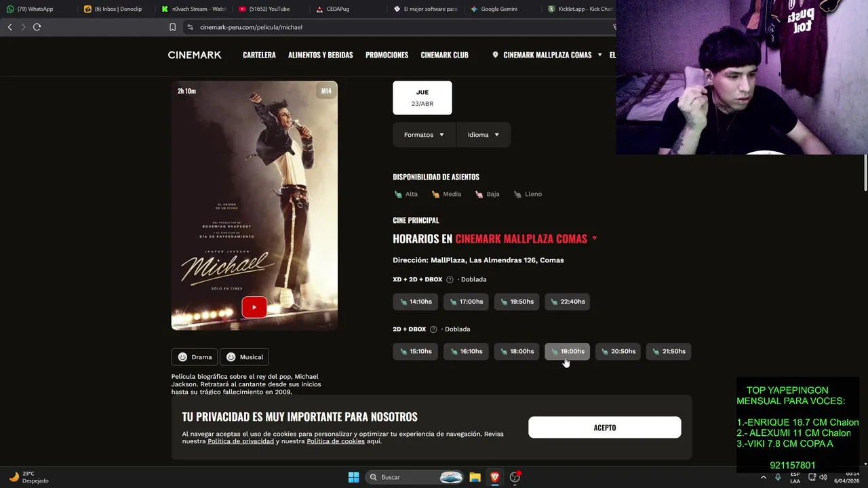868x488 pixels.
Task: Expand red cinema selector arrow
Action: (595, 239)
